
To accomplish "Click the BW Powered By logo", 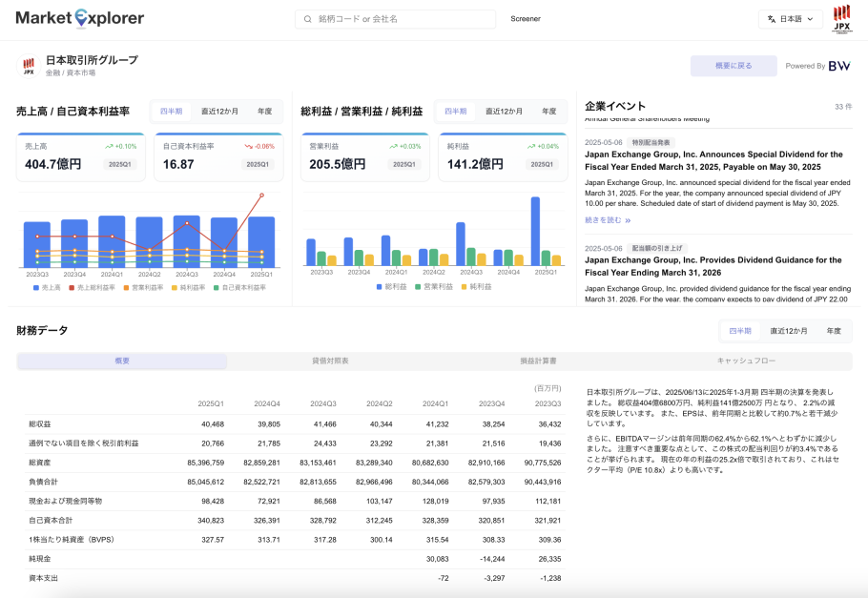I will pos(839,66).
